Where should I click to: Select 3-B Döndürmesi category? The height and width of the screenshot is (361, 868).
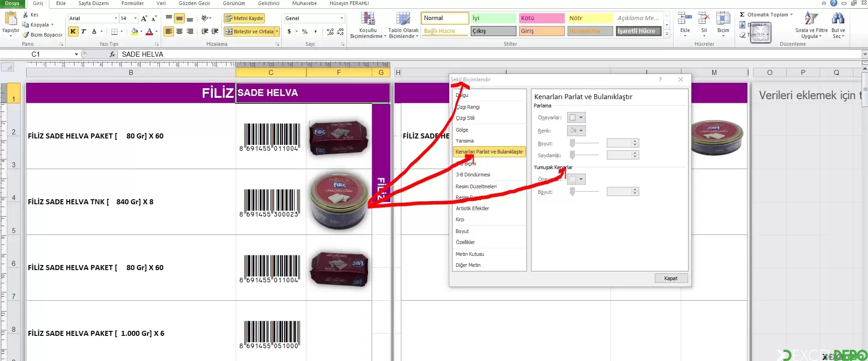(489, 175)
